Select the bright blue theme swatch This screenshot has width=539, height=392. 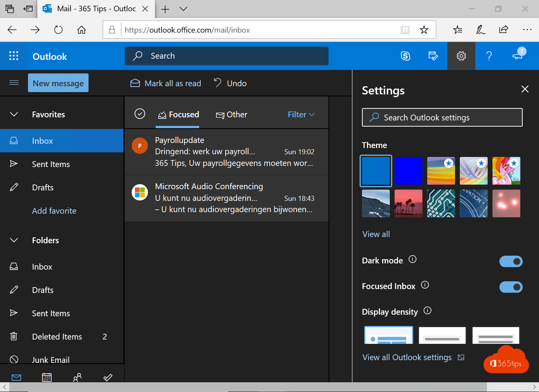pyautogui.click(x=409, y=171)
